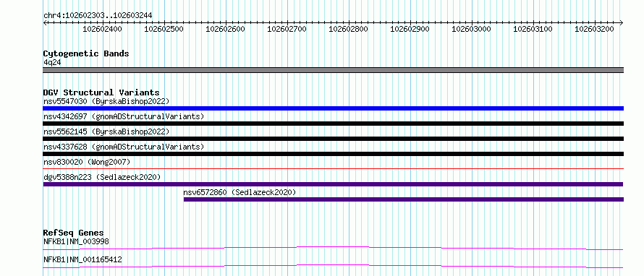The image size is (644, 276).
Task: Open the NFKB1|NM_001165412 gene label
Action: click(82, 259)
